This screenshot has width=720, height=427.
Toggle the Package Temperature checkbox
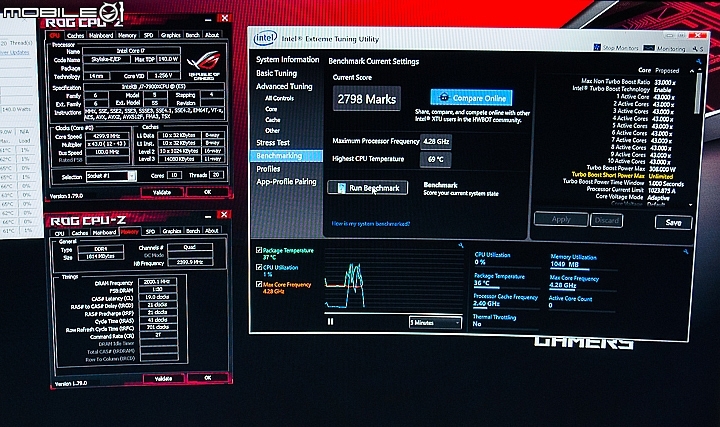click(259, 250)
